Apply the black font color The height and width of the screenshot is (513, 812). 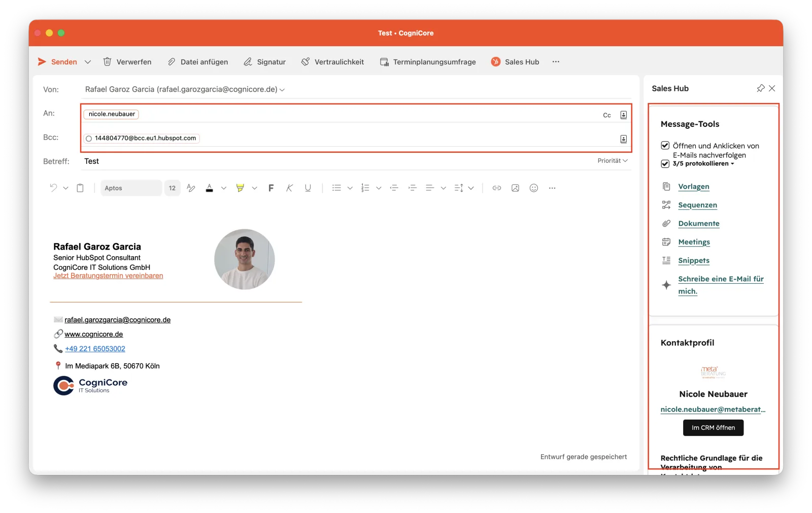(209, 188)
